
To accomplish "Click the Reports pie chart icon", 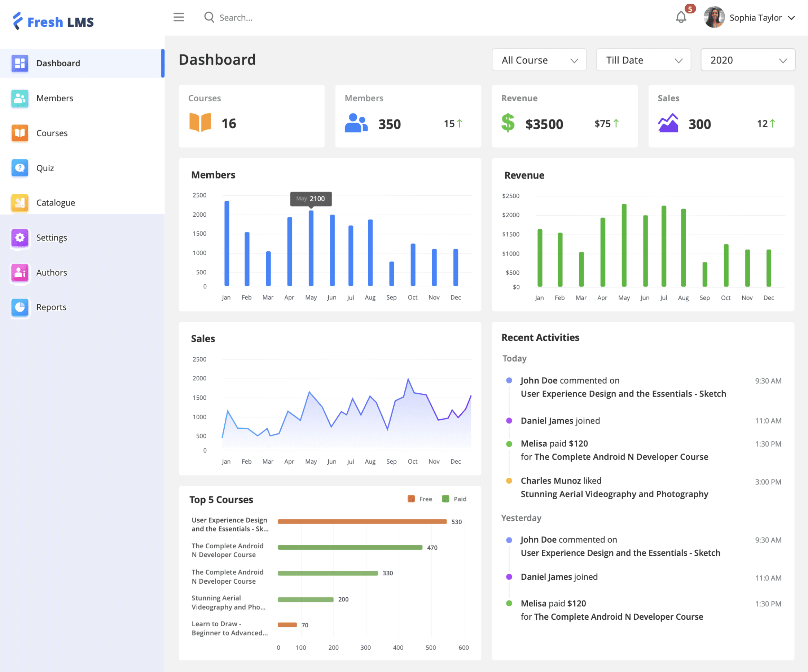I will pyautogui.click(x=19, y=308).
